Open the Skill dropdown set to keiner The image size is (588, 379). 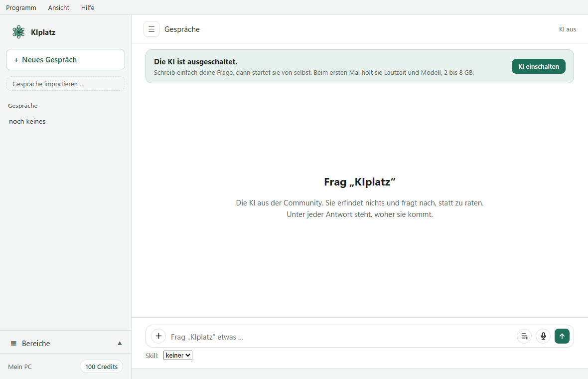[x=178, y=356]
